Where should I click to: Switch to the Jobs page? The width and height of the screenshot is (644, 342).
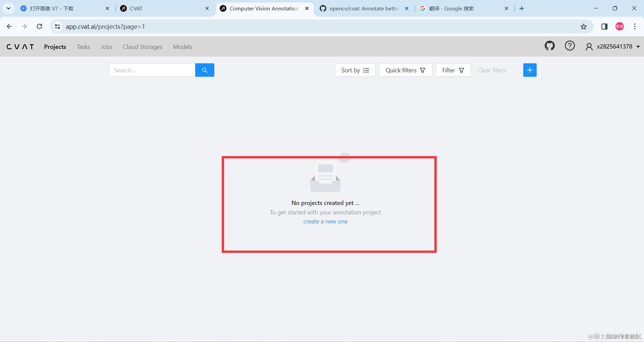coord(106,47)
